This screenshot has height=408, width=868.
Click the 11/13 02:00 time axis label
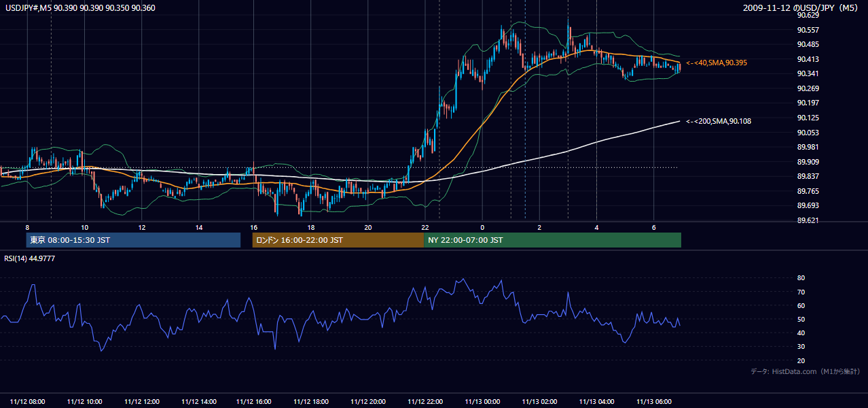pyautogui.click(x=541, y=402)
